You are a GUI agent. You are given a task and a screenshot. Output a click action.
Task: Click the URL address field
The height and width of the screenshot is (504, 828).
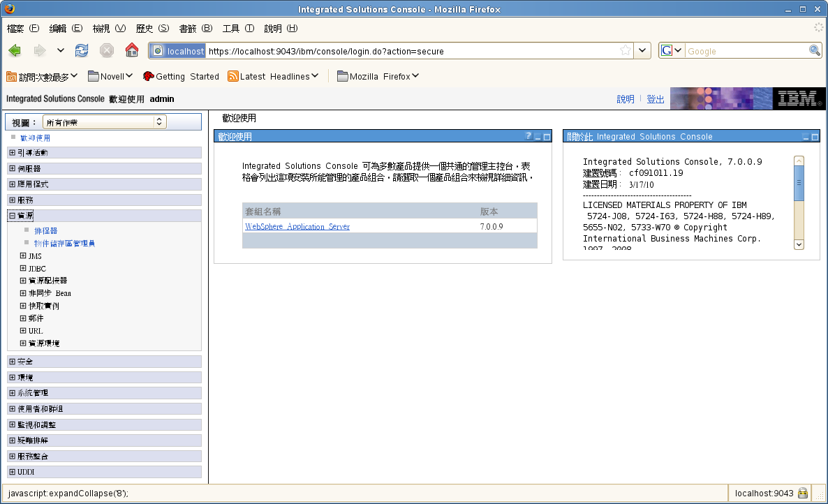412,51
